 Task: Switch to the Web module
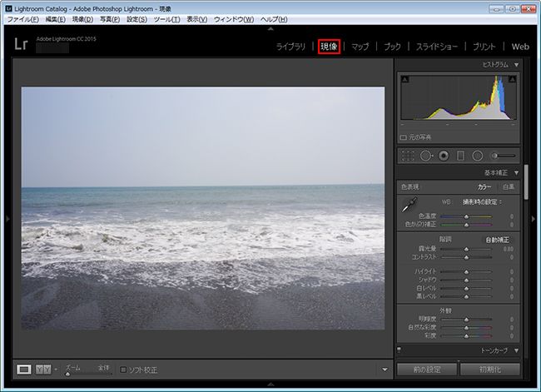[x=520, y=47]
